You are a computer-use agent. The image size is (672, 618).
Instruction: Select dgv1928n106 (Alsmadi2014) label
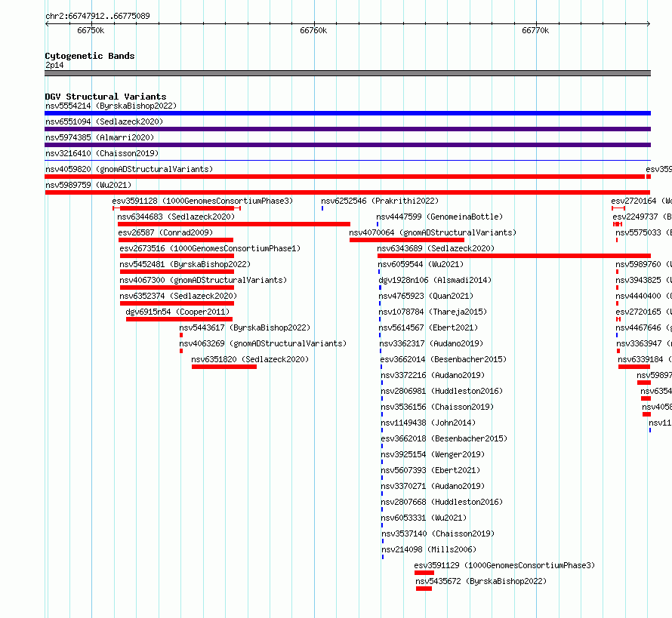coord(435,280)
